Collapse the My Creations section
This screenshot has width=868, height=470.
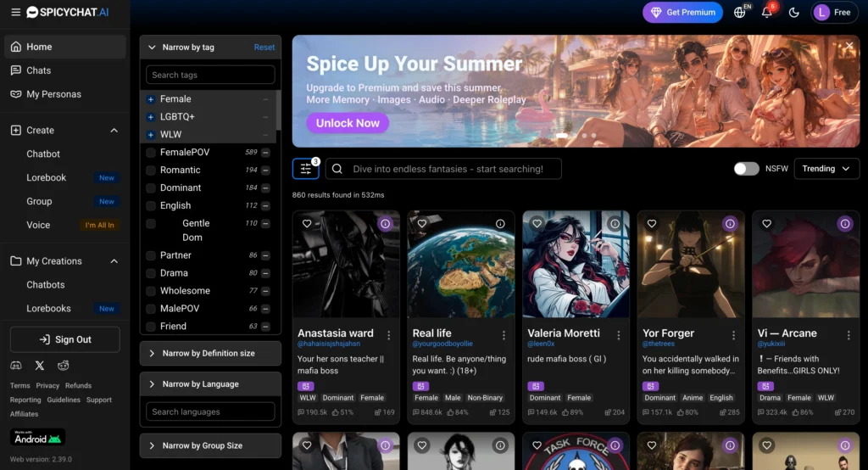coord(114,261)
